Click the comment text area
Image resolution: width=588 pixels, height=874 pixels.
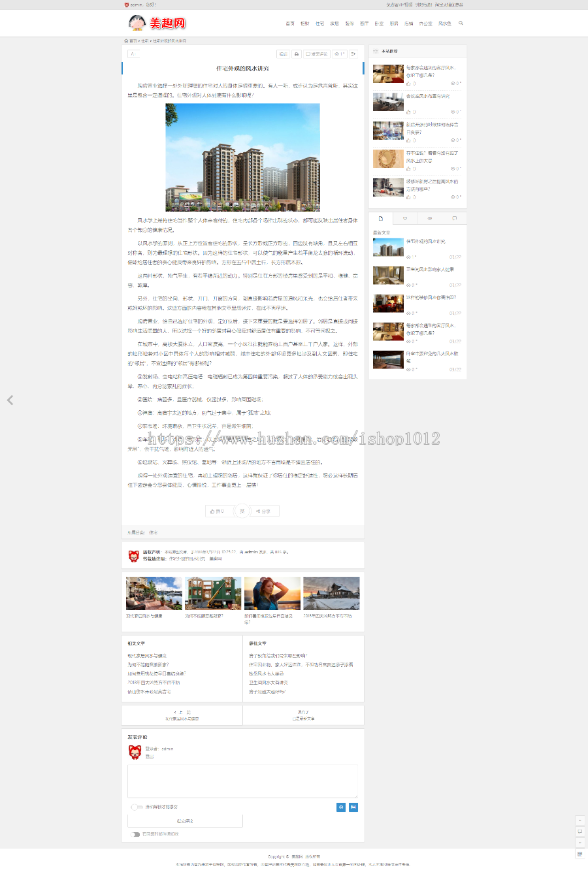(x=242, y=781)
